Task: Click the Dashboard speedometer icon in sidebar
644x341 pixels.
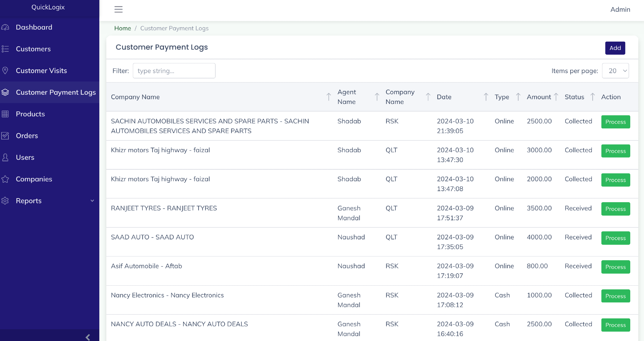Action: [5, 27]
